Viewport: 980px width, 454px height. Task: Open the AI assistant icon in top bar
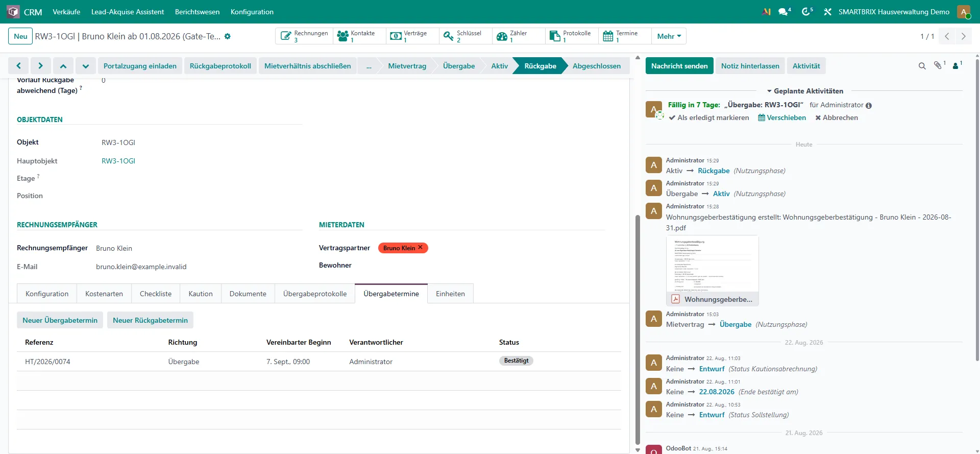(766, 12)
